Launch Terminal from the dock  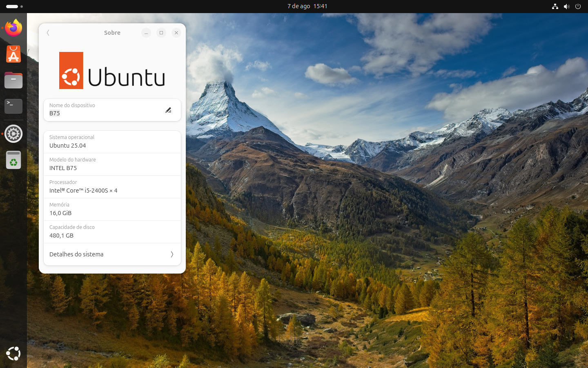click(x=13, y=106)
